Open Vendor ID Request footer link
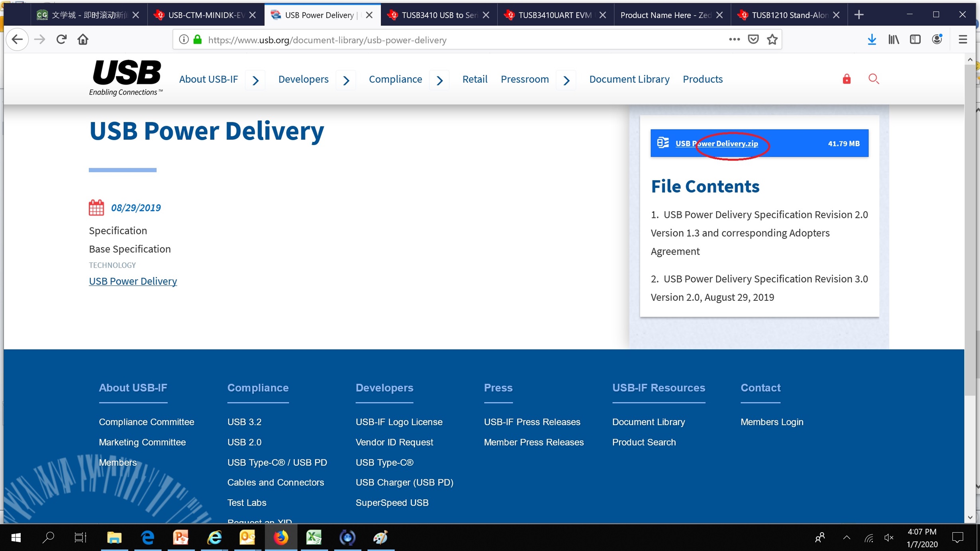Image resolution: width=980 pixels, height=551 pixels. point(394,442)
